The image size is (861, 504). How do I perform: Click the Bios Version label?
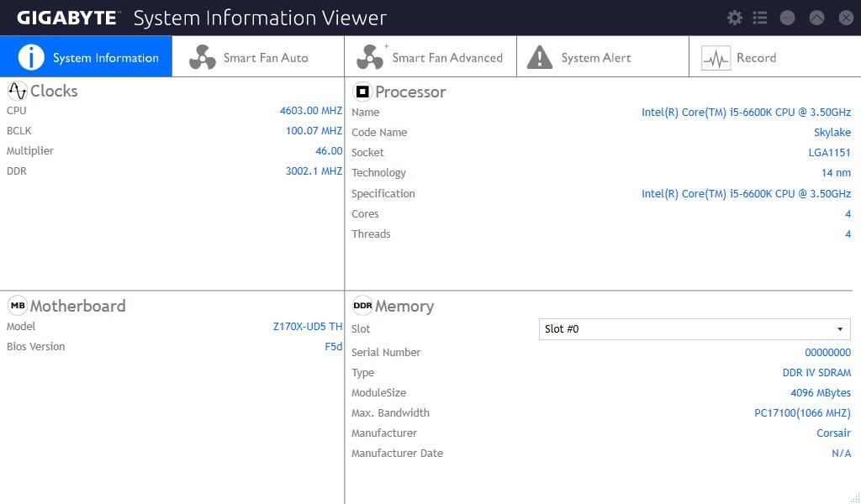(35, 347)
